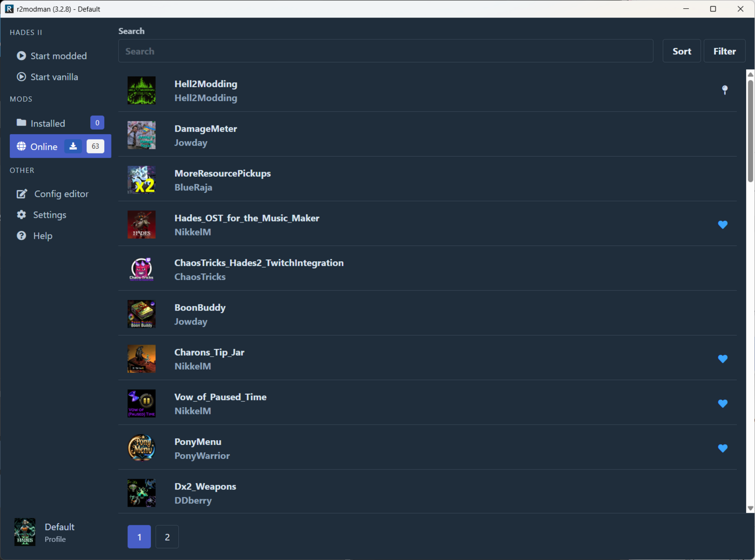The image size is (755, 560).
Task: Click author name ChaosTricks
Action: pos(200,277)
